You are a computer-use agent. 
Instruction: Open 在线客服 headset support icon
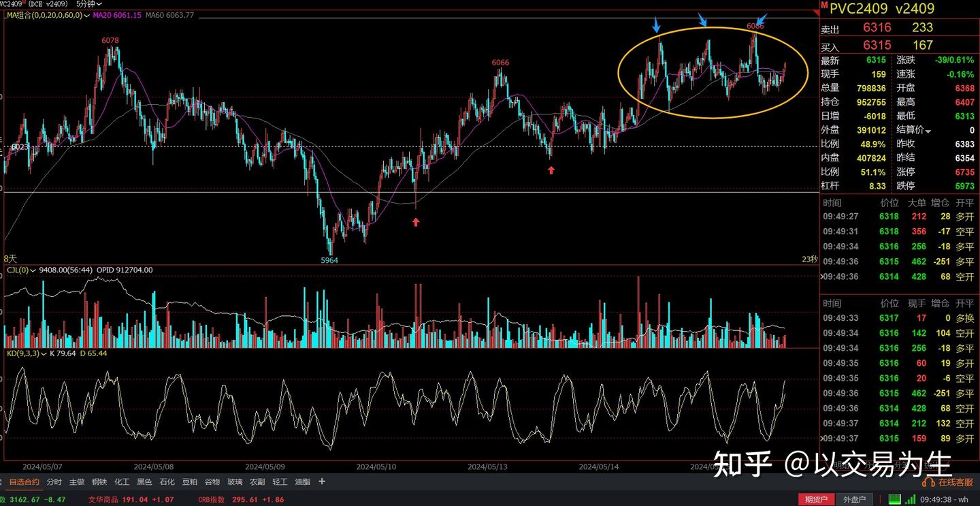tap(928, 481)
